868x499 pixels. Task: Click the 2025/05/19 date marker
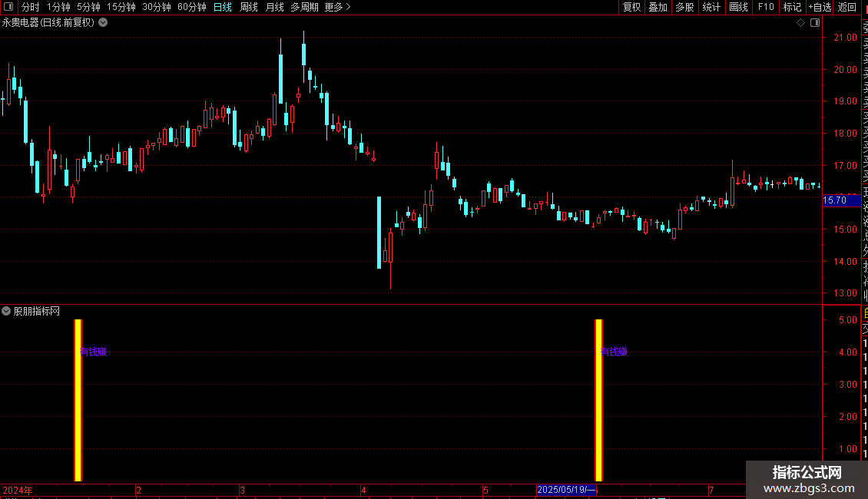point(566,490)
